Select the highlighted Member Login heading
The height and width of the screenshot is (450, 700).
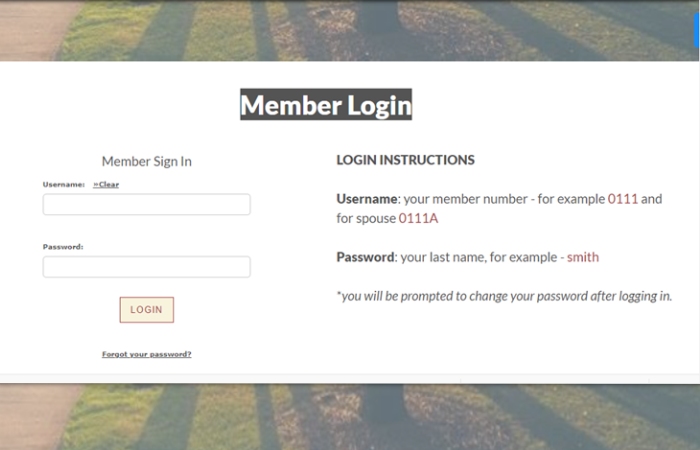[x=326, y=104]
